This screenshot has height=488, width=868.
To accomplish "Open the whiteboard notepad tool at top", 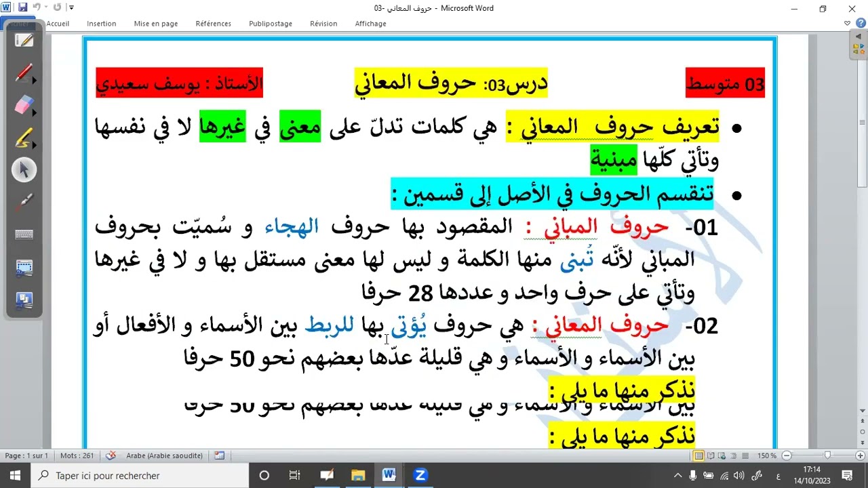I will [24, 41].
